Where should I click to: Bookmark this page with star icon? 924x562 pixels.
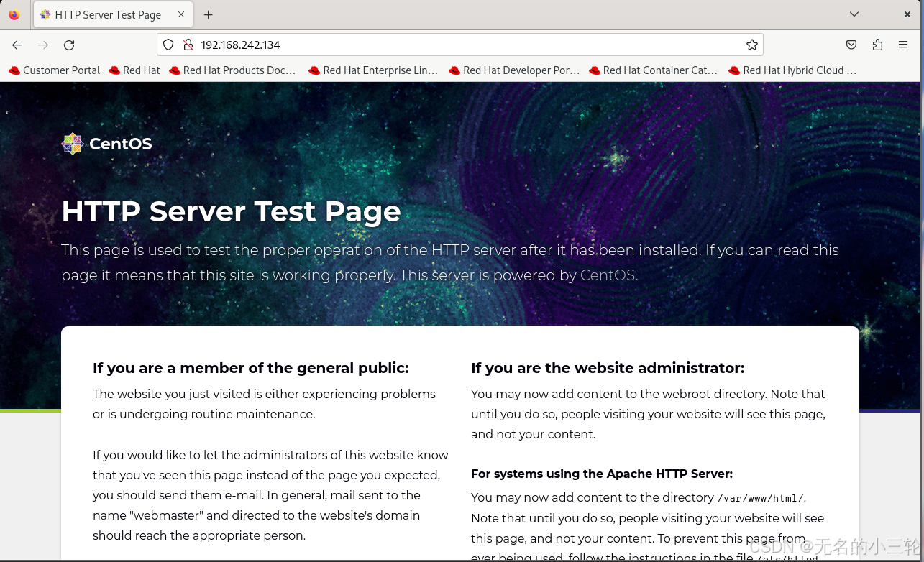[x=752, y=45]
